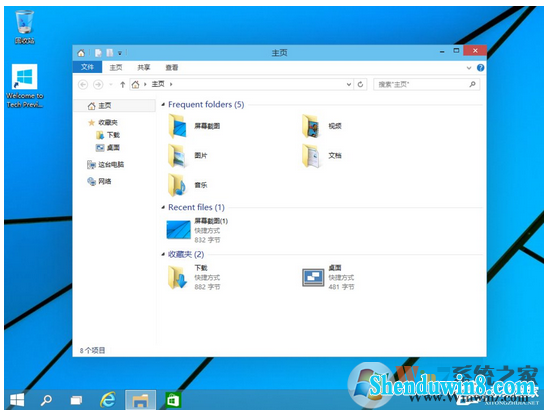Open Internet Explorer from the taskbar
Viewport: 545px width, 411px height.
108,400
